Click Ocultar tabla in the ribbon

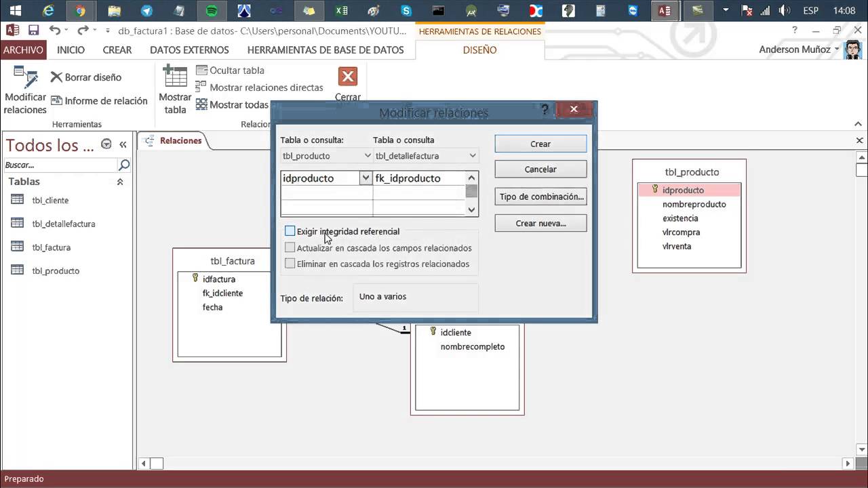coord(230,70)
